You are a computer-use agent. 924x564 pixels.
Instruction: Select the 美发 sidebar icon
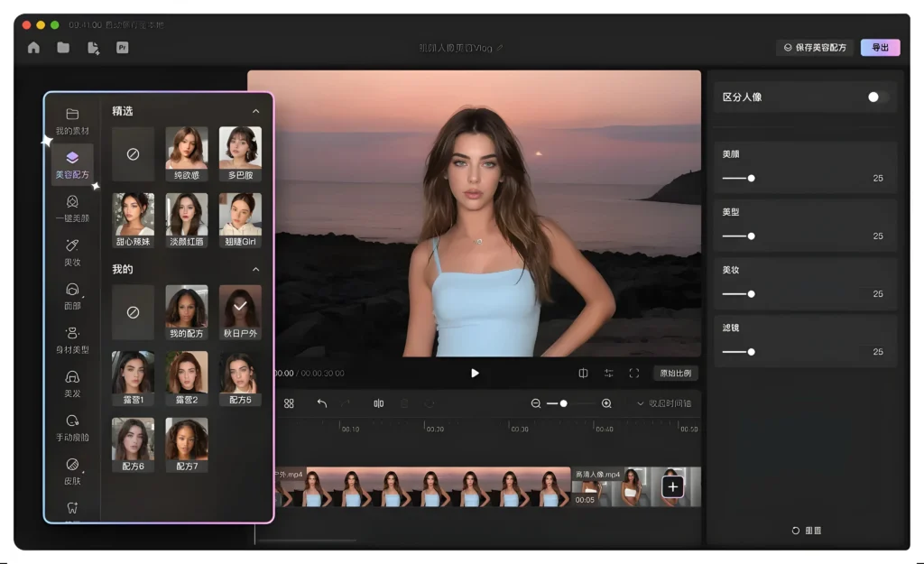click(x=72, y=383)
